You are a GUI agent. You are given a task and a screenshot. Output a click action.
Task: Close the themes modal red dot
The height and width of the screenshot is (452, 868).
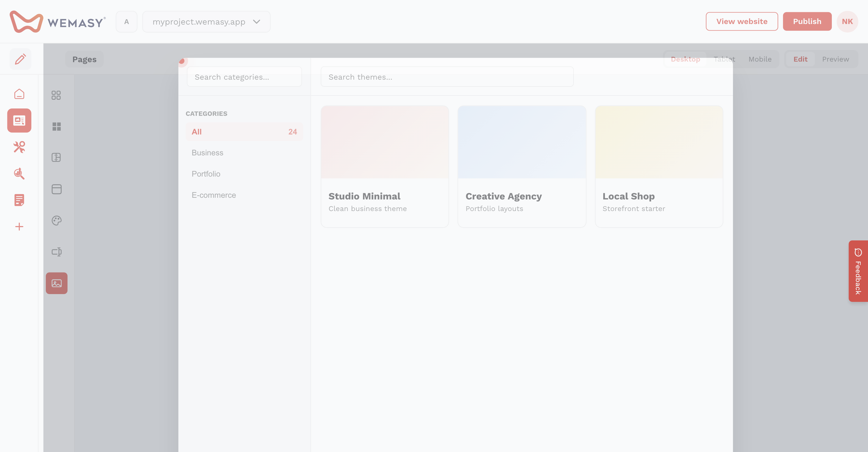click(x=182, y=61)
